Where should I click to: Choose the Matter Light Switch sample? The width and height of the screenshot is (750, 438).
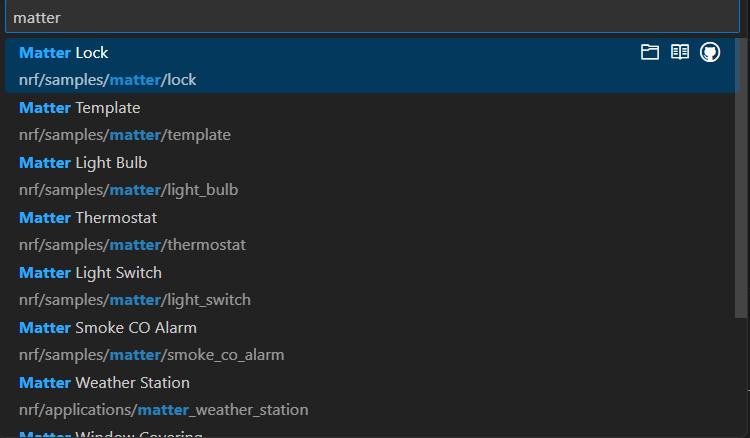[x=90, y=273]
